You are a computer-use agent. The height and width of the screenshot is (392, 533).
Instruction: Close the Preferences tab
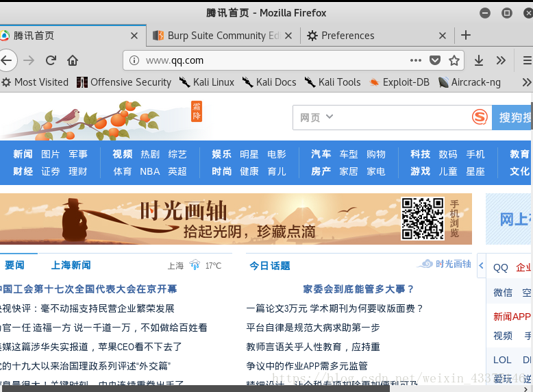(443, 36)
